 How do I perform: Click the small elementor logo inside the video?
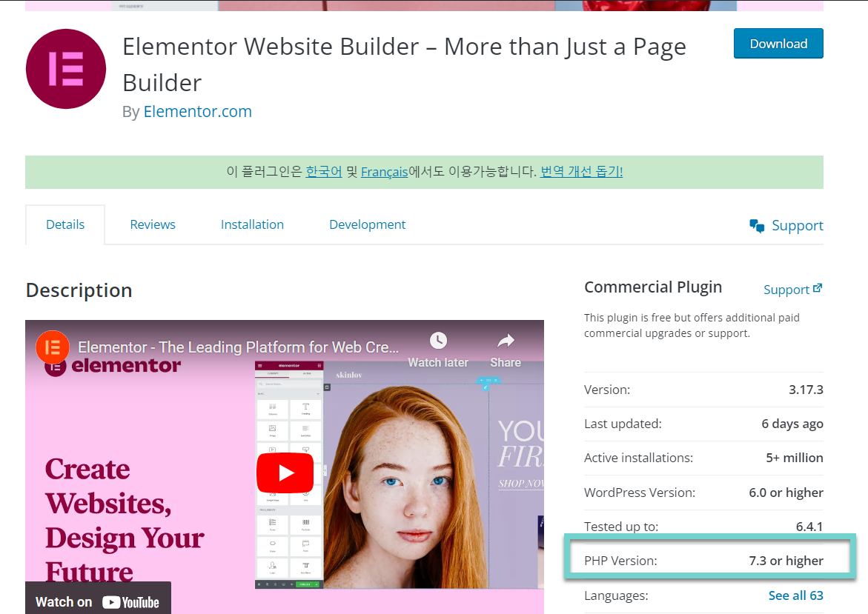pos(53,347)
